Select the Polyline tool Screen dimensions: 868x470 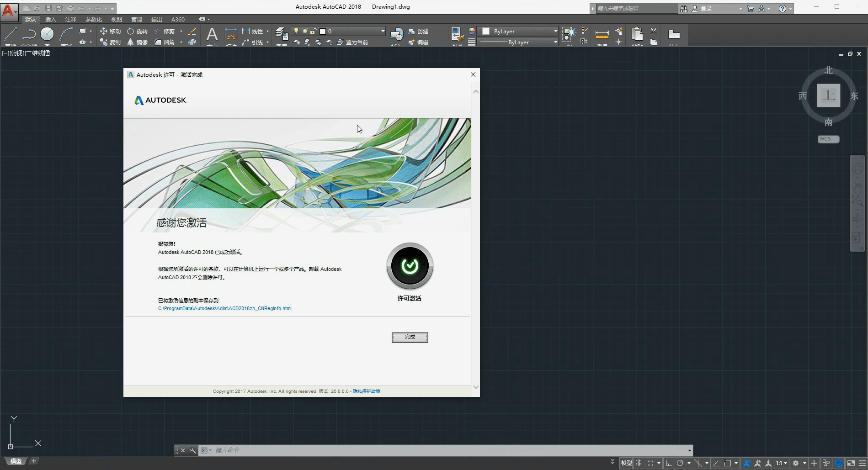pos(29,34)
